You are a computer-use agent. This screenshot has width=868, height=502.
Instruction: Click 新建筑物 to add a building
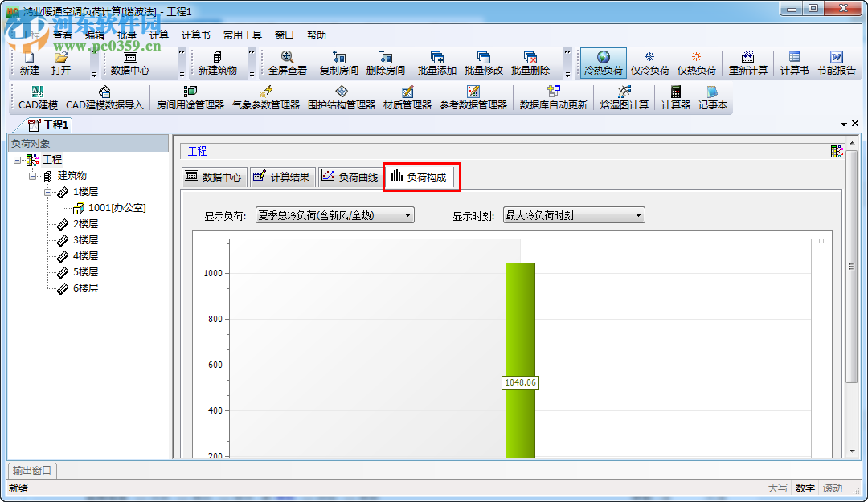click(218, 63)
